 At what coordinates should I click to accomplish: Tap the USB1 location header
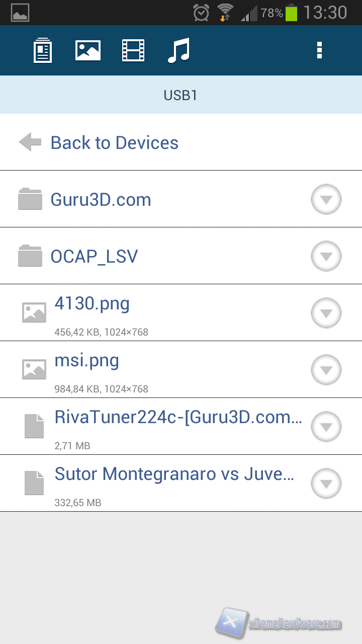click(x=180, y=95)
